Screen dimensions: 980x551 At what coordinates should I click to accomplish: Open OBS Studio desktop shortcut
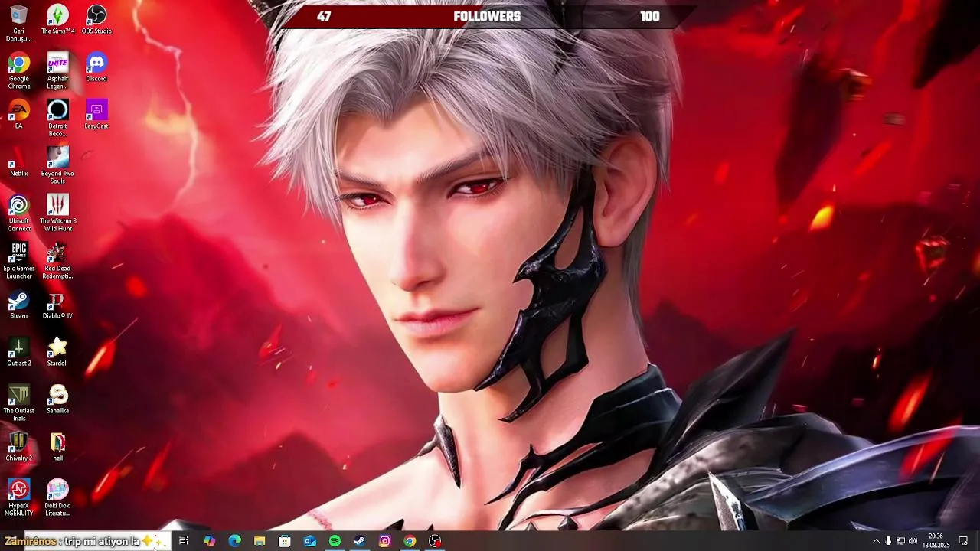(x=96, y=20)
